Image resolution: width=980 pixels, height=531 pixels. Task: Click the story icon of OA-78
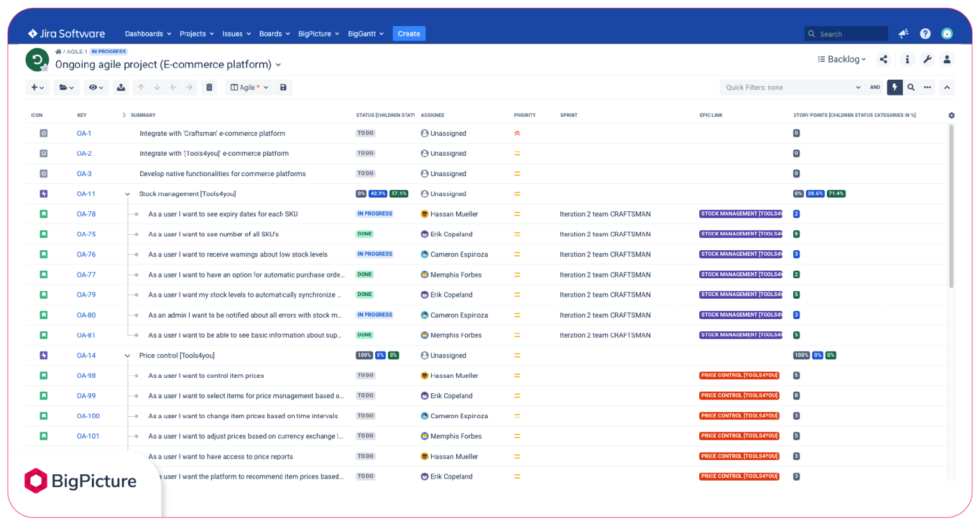click(43, 214)
